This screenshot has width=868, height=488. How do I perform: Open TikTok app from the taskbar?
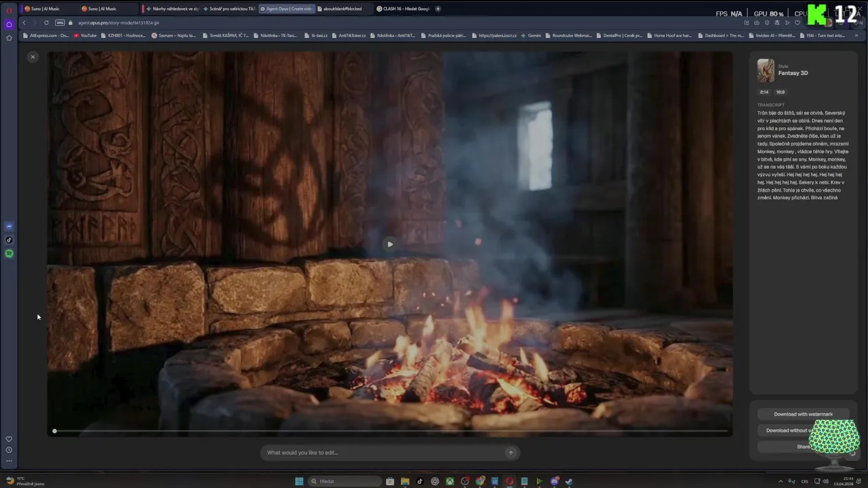pos(420,481)
